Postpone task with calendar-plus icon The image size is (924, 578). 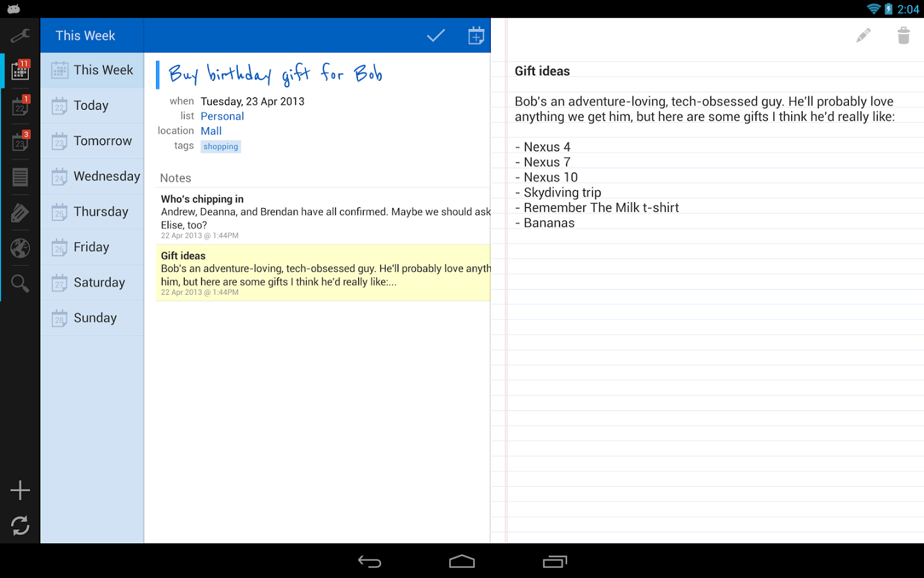pyautogui.click(x=476, y=35)
